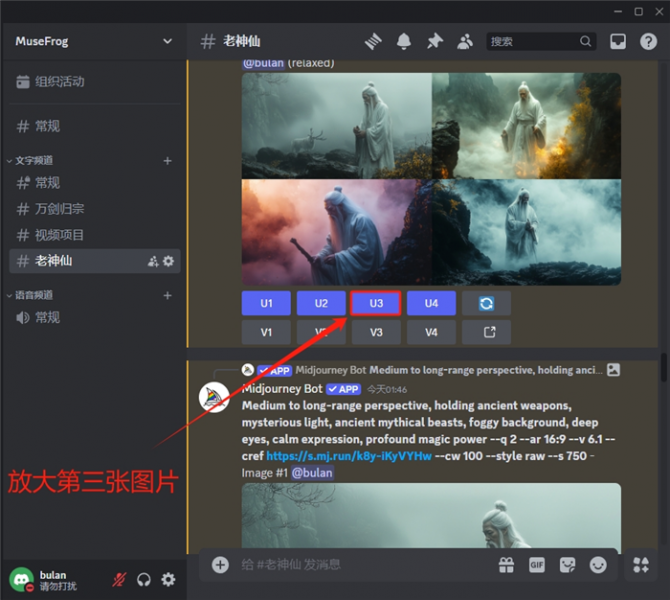Viewport: 670px width, 600px height.
Task: Click the image attachment icon in reply
Action: pos(613,370)
